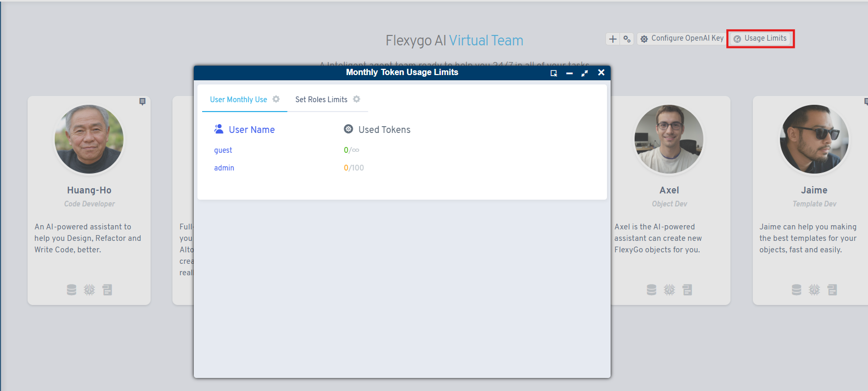
Task: Open Configure OpenAI Key
Action: click(x=681, y=39)
